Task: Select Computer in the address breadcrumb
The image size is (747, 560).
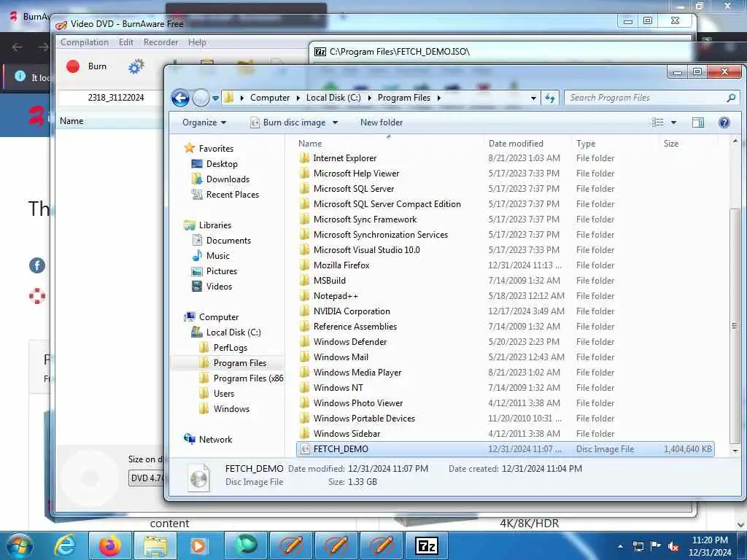Action: pos(270,98)
